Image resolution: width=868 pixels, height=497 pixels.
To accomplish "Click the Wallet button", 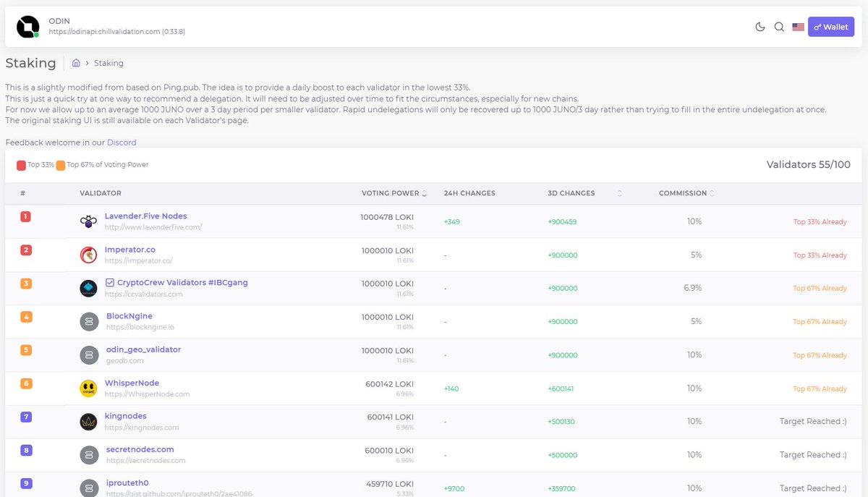I will pos(830,26).
